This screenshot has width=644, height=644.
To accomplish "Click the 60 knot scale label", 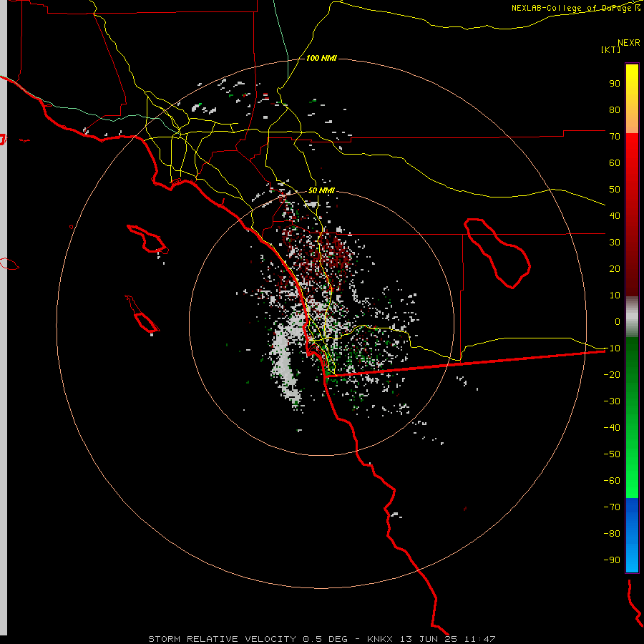I will 615,162.
